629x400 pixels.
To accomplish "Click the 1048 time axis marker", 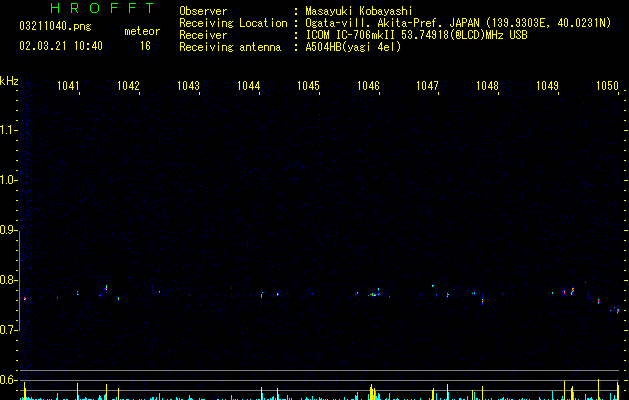I will 487,86.
